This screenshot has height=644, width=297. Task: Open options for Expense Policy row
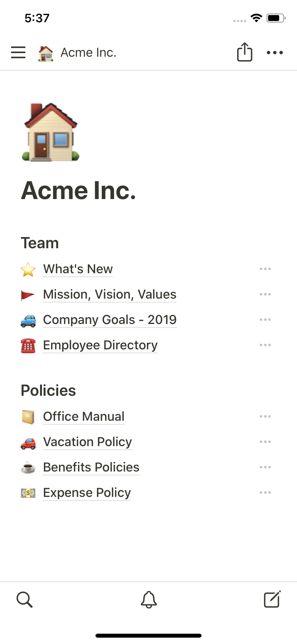coord(265,493)
